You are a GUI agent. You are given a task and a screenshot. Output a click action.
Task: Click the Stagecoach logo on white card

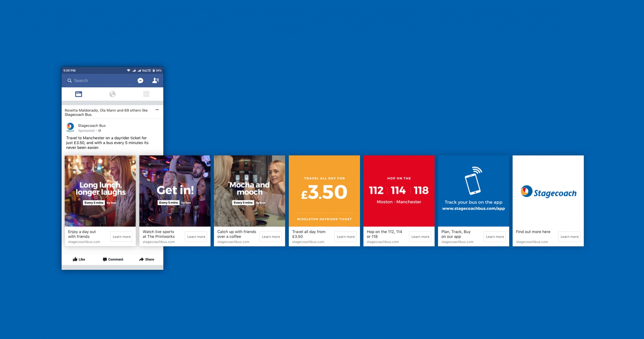click(548, 192)
